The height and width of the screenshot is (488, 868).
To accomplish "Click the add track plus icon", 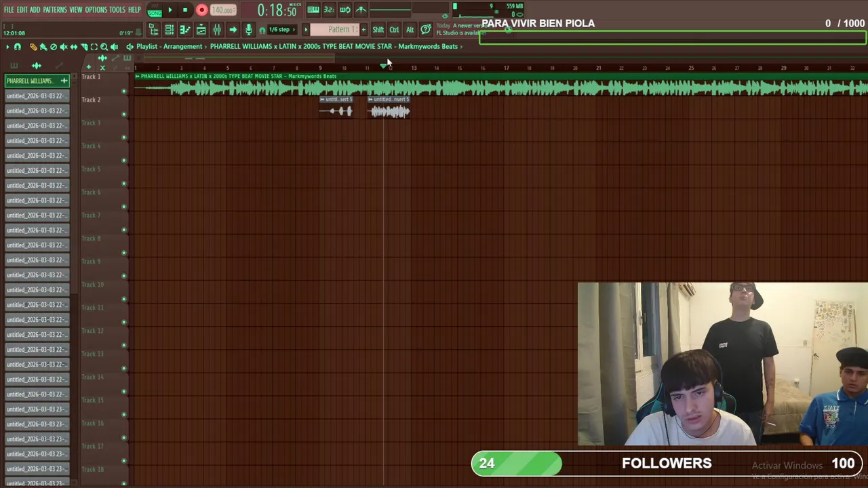I will coord(88,67).
